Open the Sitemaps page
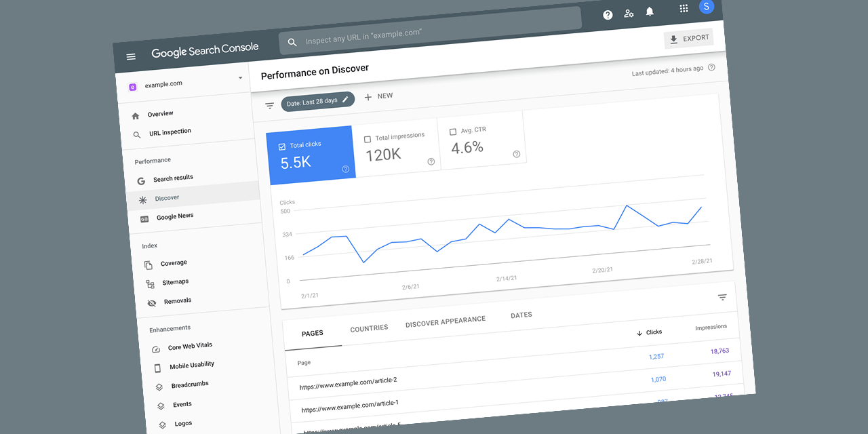Viewport: 868px width, 434px height. 176,281
